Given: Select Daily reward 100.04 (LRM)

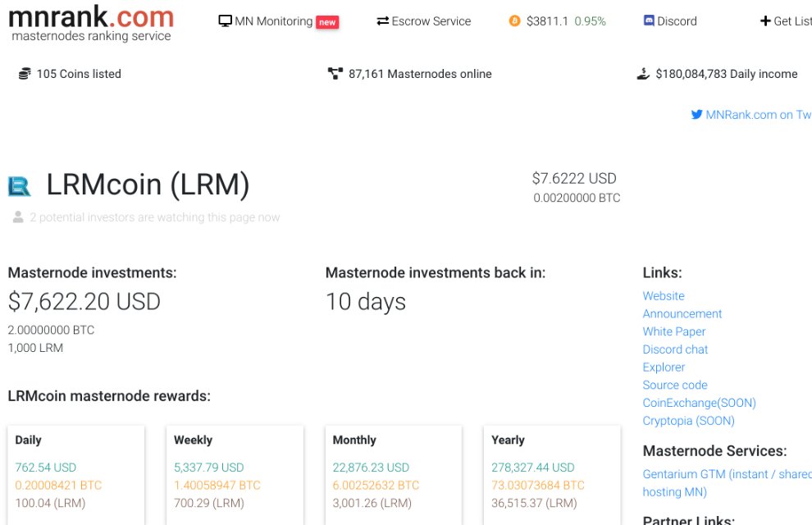Looking at the screenshot, I should coord(50,503).
